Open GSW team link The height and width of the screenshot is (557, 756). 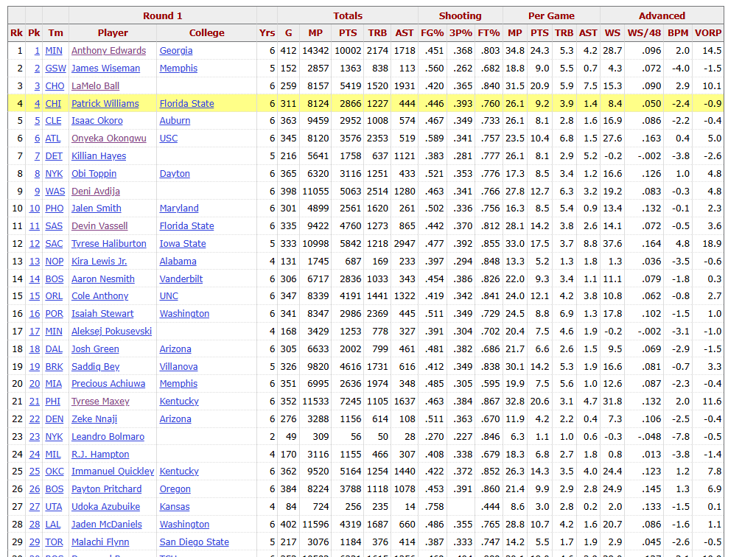55,69
